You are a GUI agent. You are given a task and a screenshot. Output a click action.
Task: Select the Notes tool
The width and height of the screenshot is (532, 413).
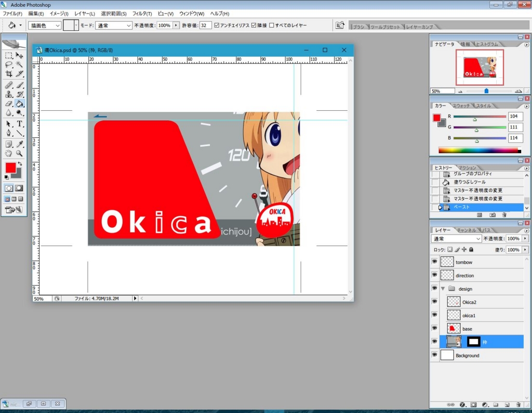[x=9, y=145]
